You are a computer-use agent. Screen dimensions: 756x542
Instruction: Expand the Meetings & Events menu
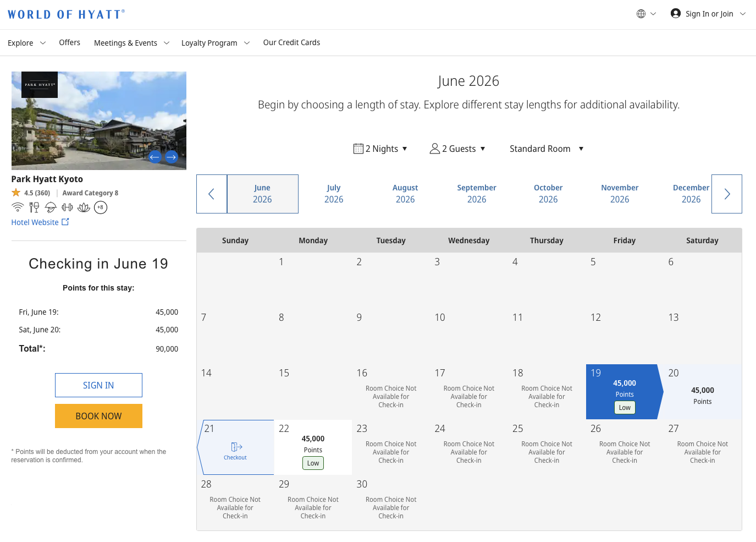click(x=132, y=43)
